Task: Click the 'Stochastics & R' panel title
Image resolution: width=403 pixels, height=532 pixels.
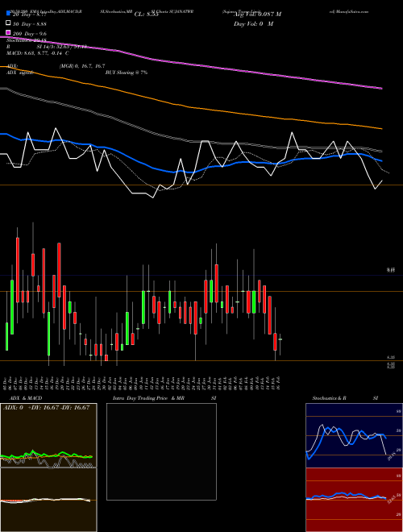Action: pyautogui.click(x=329, y=398)
